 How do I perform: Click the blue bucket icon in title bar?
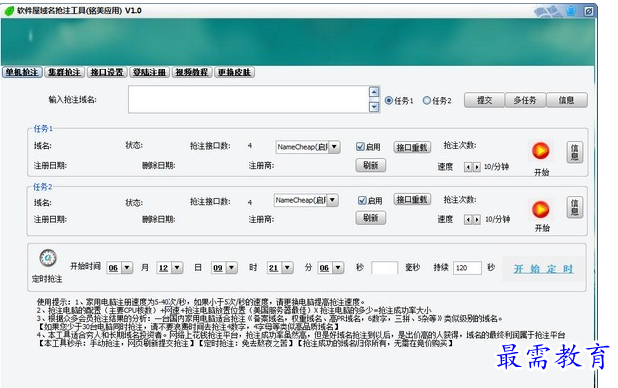pos(570,11)
